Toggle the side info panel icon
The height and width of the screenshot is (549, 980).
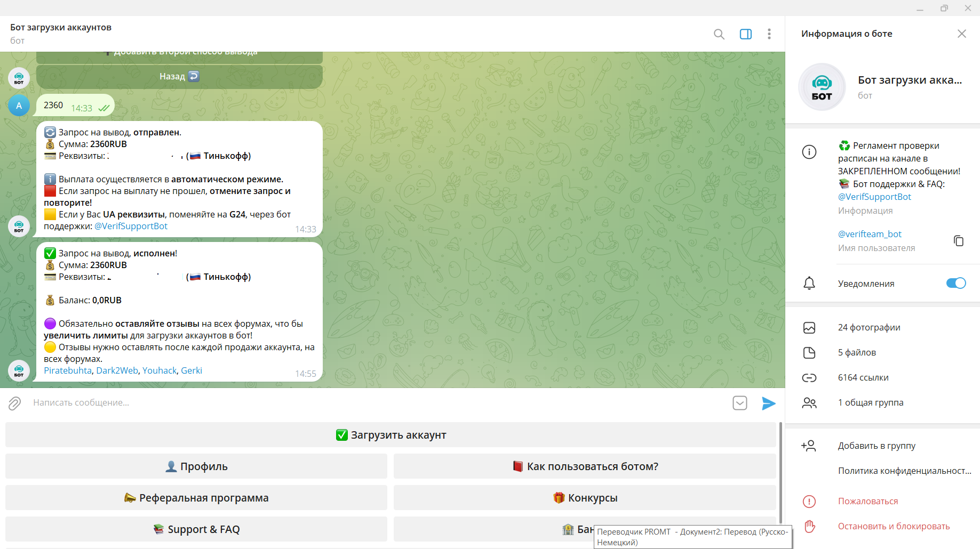[x=745, y=34]
